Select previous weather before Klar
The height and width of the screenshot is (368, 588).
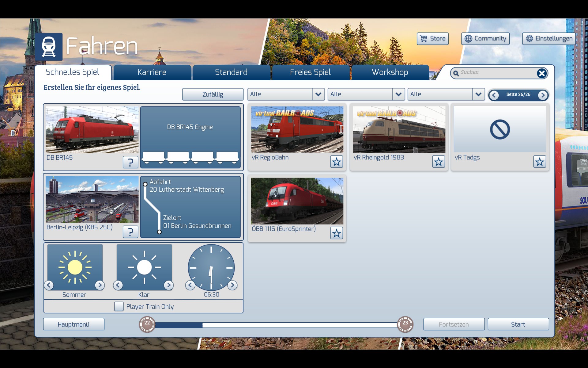[118, 285]
